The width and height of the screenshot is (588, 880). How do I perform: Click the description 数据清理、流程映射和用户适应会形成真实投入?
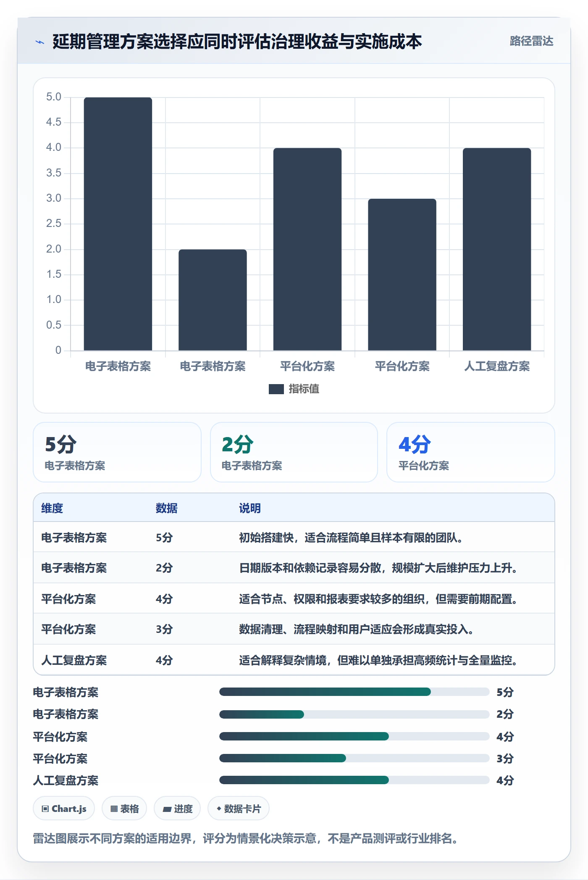pos(357,629)
